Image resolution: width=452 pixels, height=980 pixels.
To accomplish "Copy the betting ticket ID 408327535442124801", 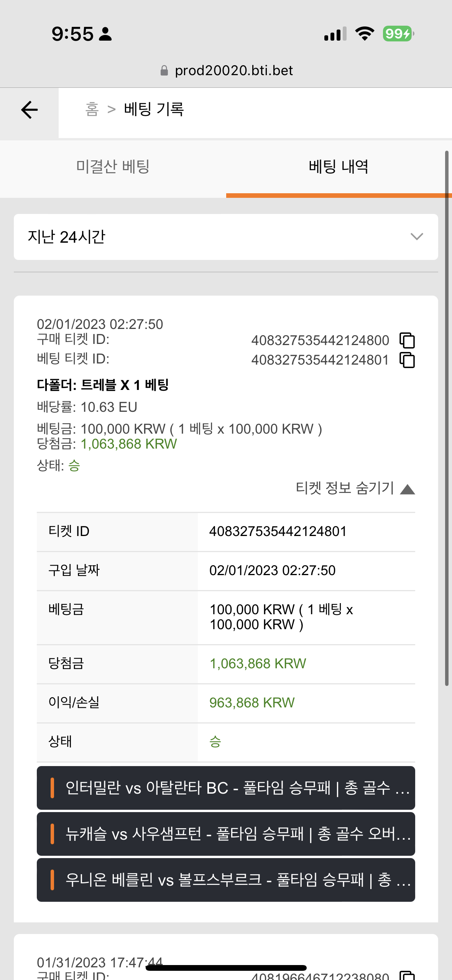I will pyautogui.click(x=407, y=360).
